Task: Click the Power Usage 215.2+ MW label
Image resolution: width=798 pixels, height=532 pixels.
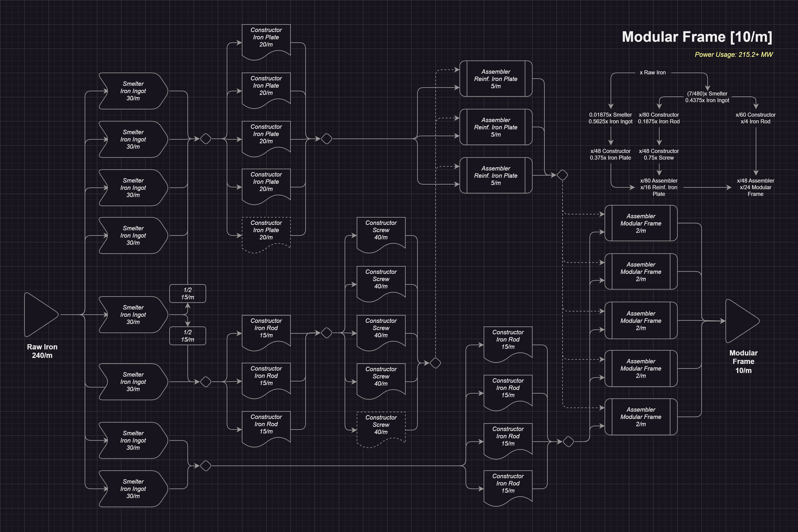Action: 734,55
